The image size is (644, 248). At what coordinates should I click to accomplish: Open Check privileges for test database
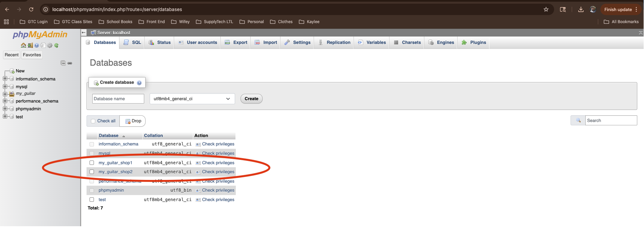point(218,200)
